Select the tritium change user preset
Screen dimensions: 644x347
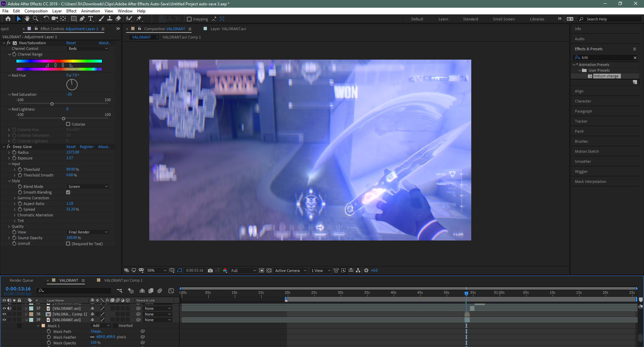click(x=606, y=76)
